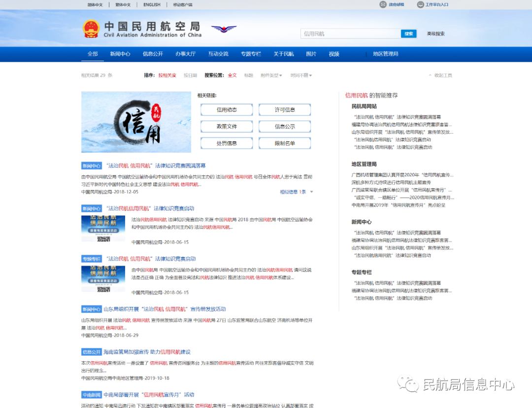Set search position to 标题
Viewport: 532px width, 408px height.
coord(249,75)
